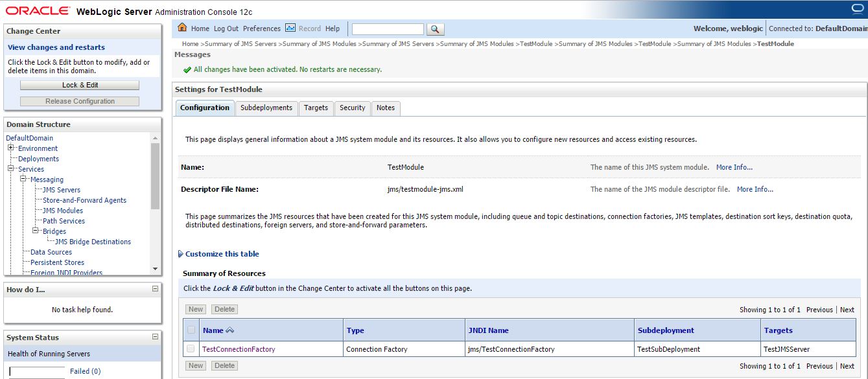Click More Info for Descriptor File Name
Screen dimensions: 868x379
[x=755, y=189]
